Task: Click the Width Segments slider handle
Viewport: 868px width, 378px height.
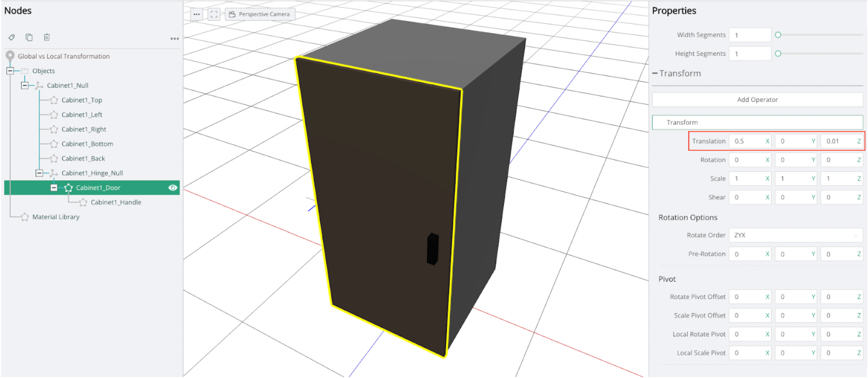Action: coord(778,35)
